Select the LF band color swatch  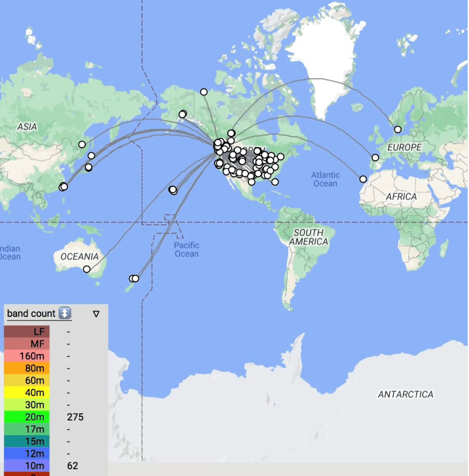(x=27, y=332)
